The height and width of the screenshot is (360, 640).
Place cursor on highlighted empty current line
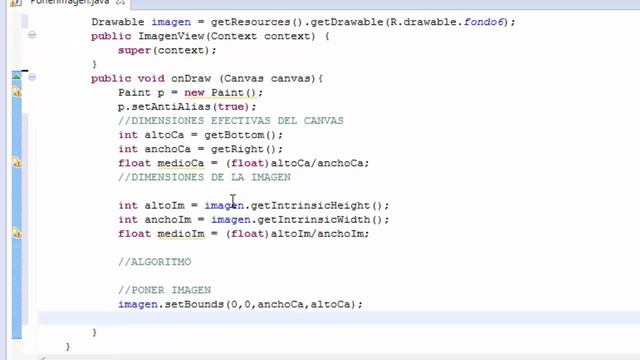[339, 318]
